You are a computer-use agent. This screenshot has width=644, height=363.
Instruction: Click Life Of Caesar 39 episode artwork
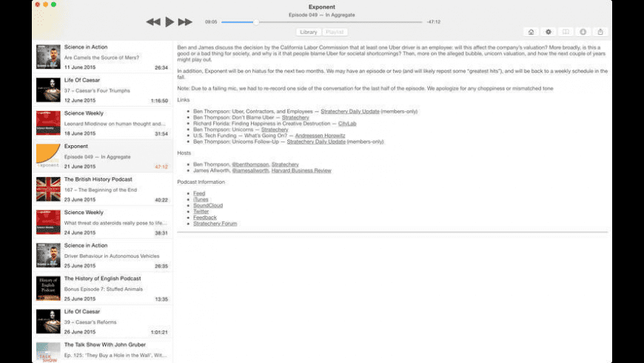tap(48, 322)
